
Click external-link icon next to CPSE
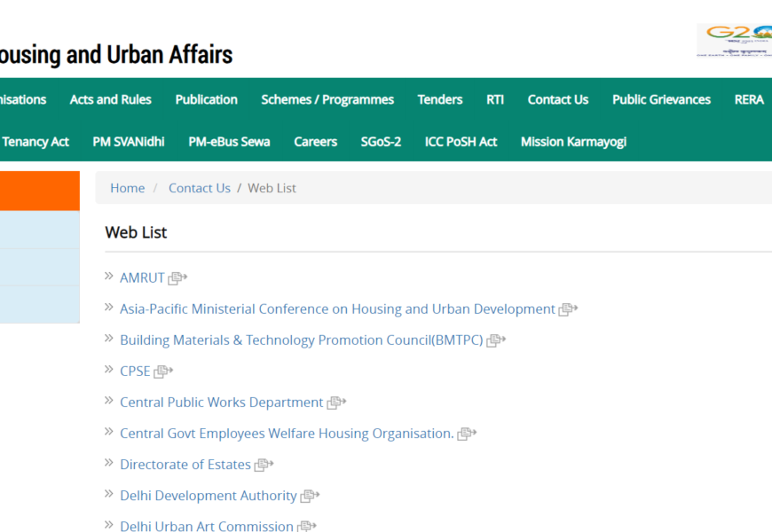point(163,372)
